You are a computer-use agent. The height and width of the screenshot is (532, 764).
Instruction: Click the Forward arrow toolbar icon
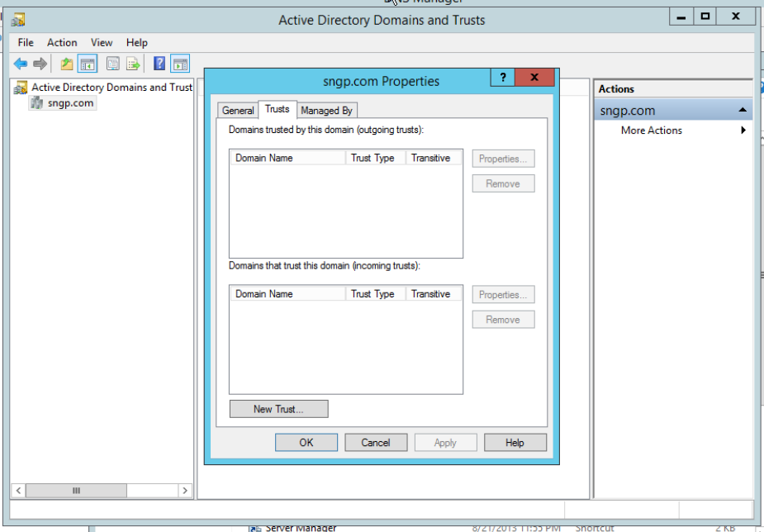pyautogui.click(x=40, y=64)
